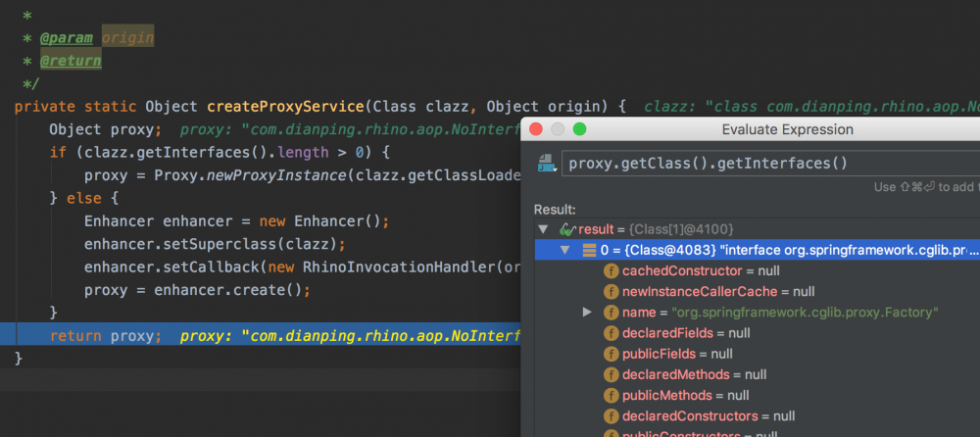Click the 'proxy = enhancer.create();' line

[x=198, y=291]
